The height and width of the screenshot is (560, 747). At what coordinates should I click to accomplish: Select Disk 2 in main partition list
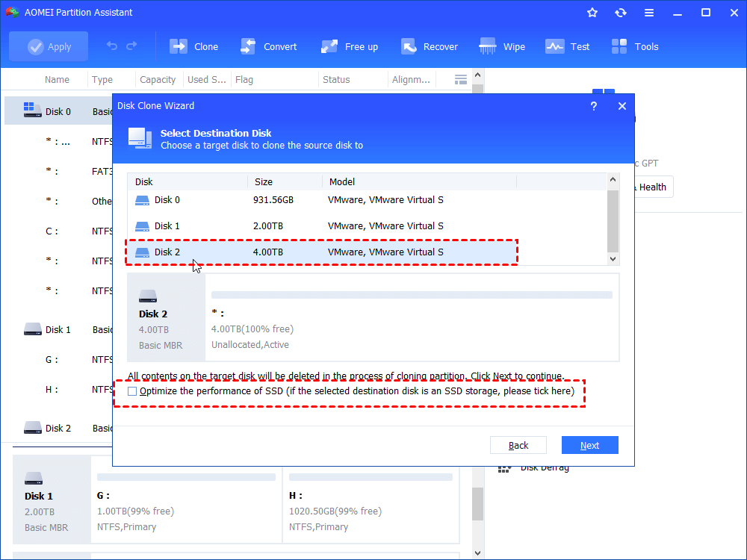click(58, 428)
